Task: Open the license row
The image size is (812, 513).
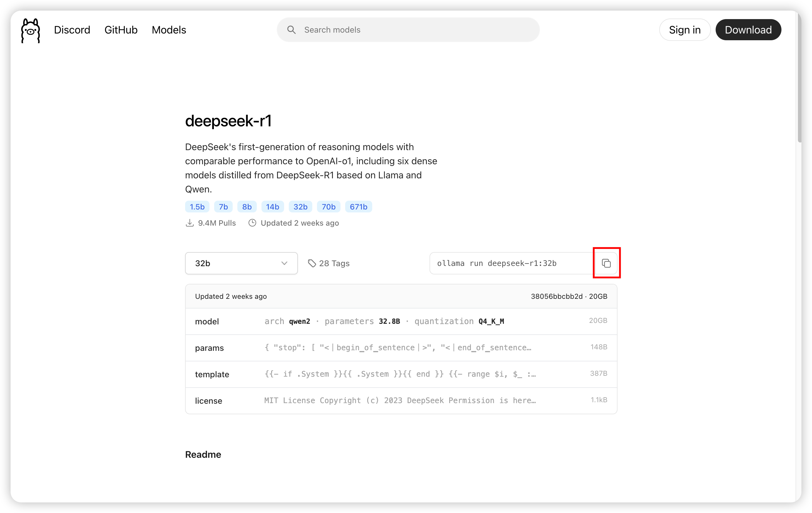Action: pyautogui.click(x=401, y=401)
